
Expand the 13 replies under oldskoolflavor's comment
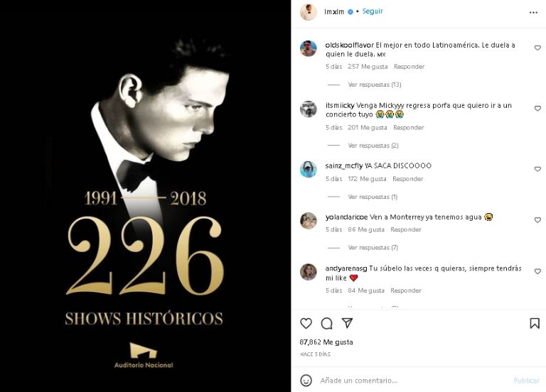pyautogui.click(x=374, y=85)
